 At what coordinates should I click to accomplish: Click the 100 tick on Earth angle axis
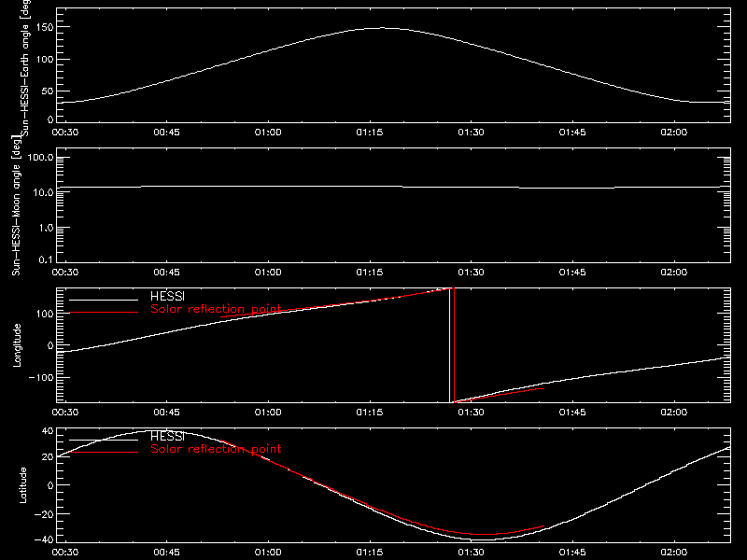45,59
